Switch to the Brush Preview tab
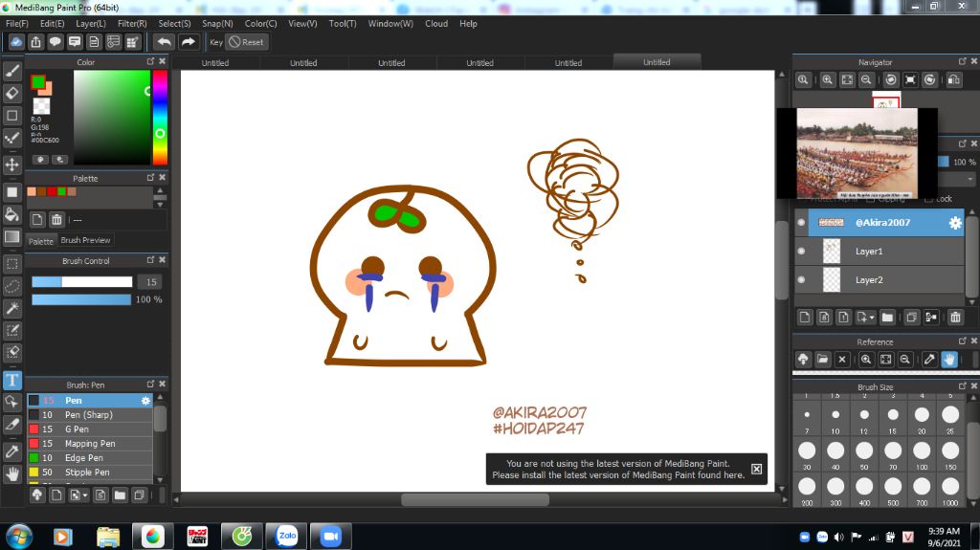This screenshot has width=980, height=550. pos(85,240)
